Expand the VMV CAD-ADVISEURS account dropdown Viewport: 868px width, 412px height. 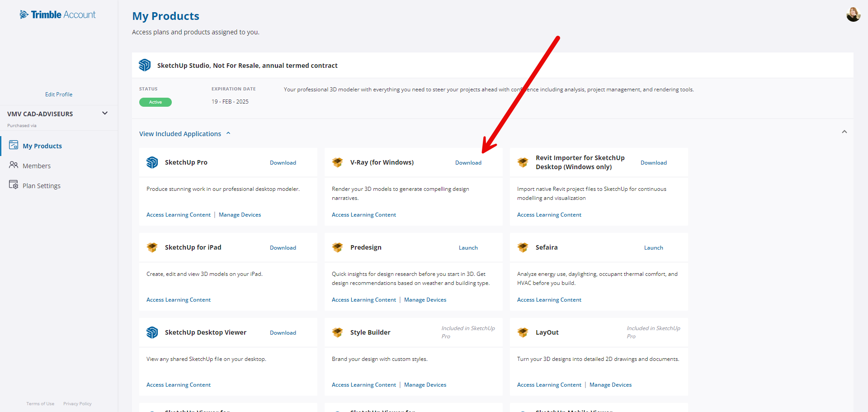105,113
